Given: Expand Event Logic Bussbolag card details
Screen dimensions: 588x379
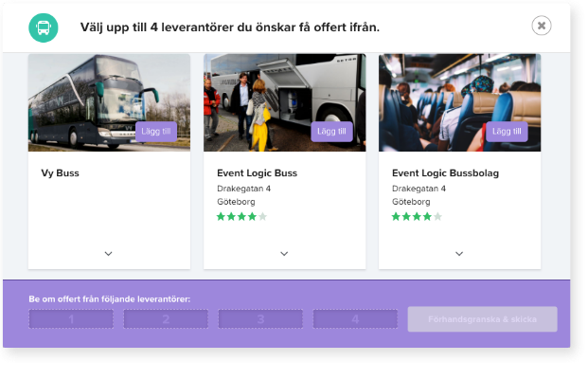Looking at the screenshot, I should coord(459,254).
